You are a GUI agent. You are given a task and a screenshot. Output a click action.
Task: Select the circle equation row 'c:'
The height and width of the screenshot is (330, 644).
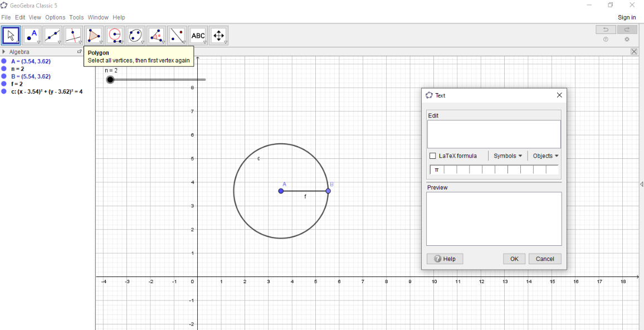[47, 91]
